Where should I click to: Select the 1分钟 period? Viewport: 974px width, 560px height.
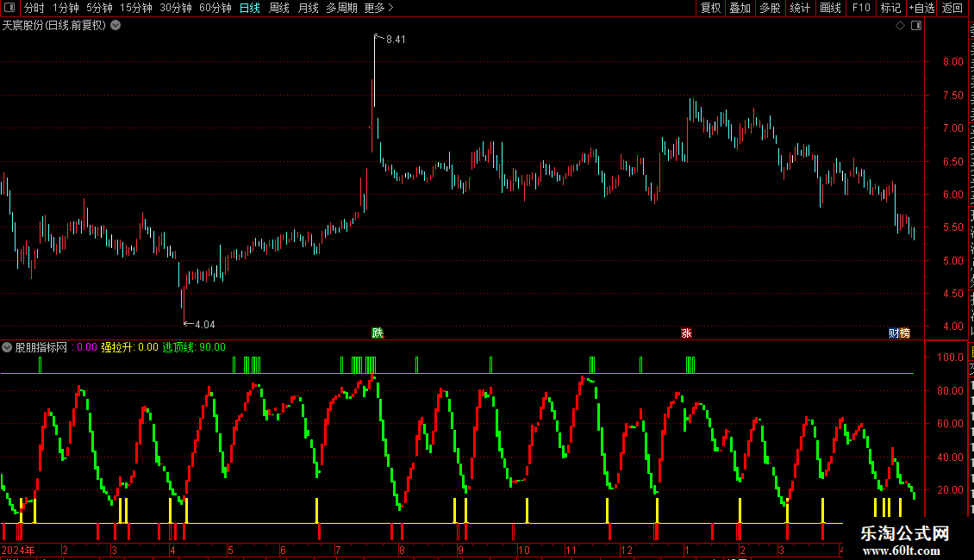[66, 8]
